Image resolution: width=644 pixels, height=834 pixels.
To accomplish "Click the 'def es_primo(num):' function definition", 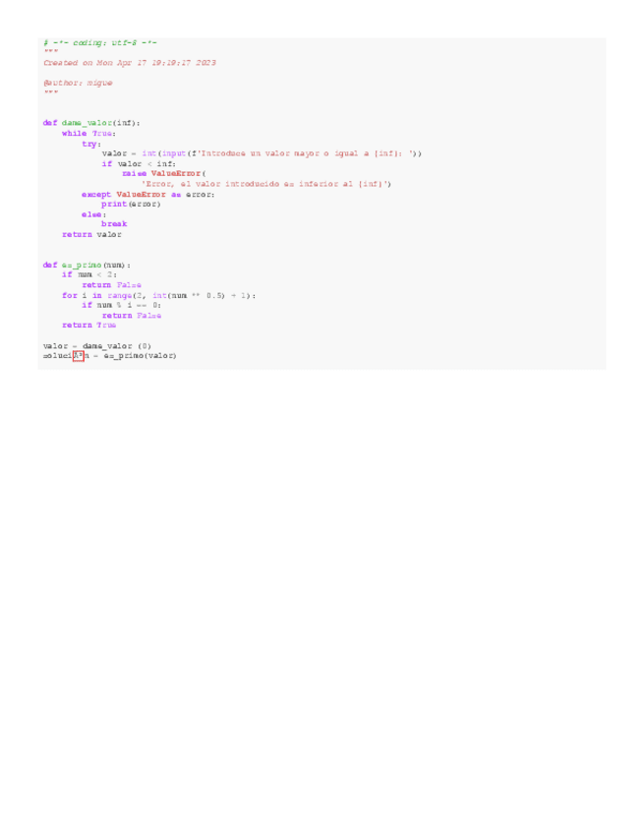I will click(87, 265).
